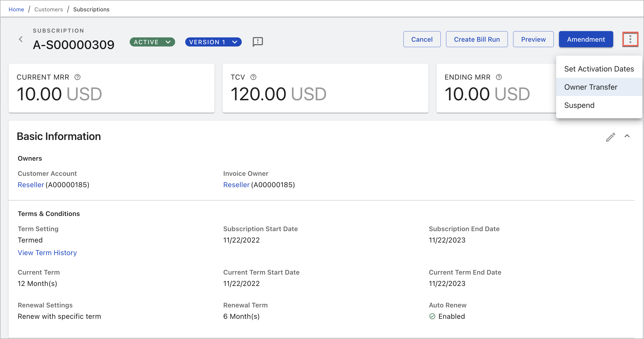644x339 pixels.
Task: Click the Cancel button
Action: pos(422,39)
